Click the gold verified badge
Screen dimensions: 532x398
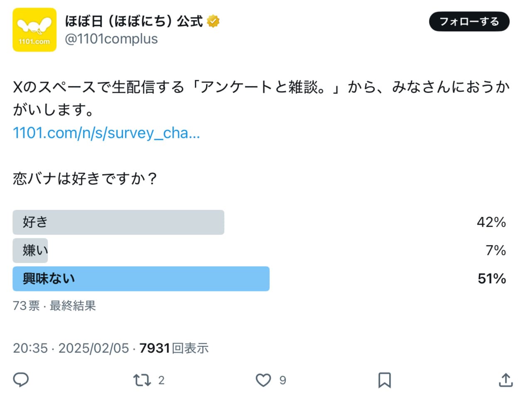pos(213,21)
